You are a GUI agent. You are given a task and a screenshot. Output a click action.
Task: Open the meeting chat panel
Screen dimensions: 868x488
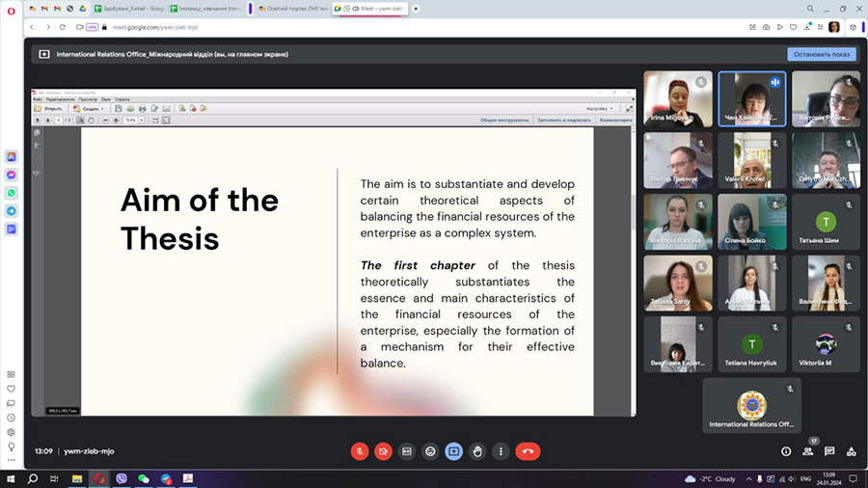[x=829, y=451]
